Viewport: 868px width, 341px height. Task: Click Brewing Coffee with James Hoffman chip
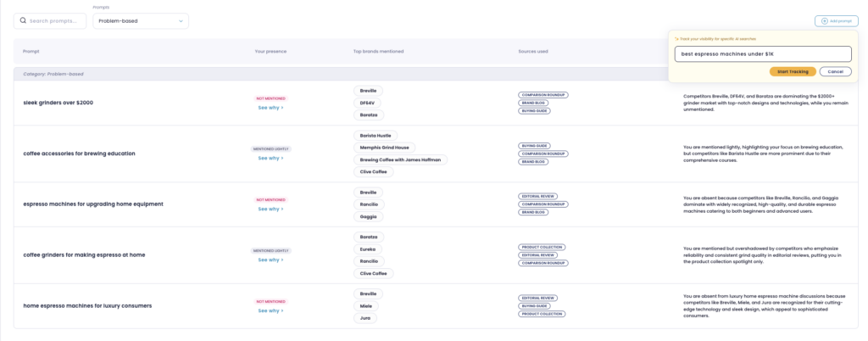click(x=400, y=160)
